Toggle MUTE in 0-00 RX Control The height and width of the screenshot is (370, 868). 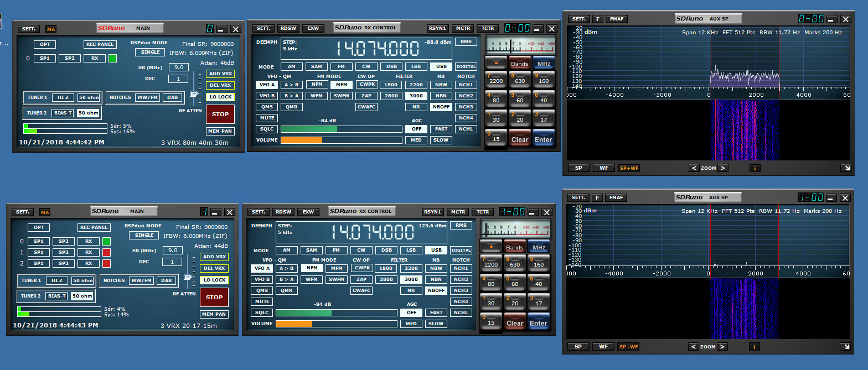pos(266,118)
